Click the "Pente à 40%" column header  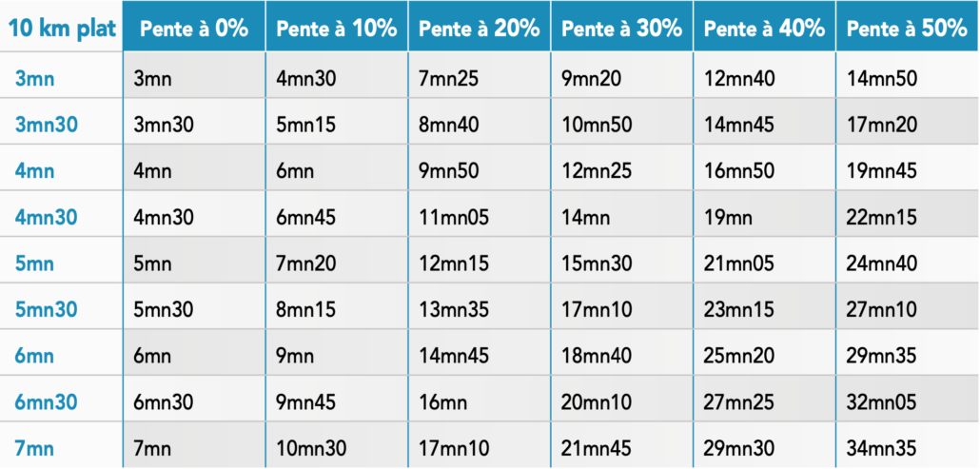click(x=765, y=29)
